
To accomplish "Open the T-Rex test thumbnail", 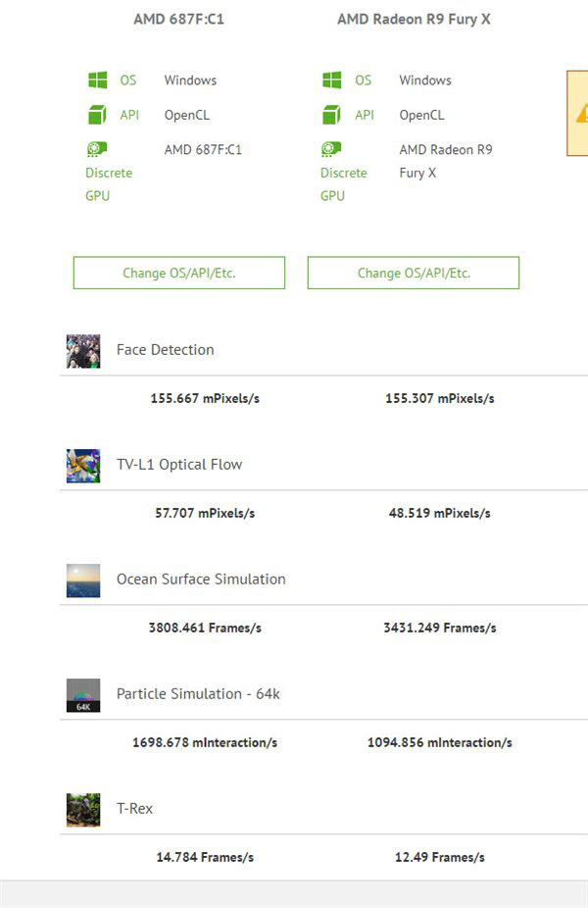I will coord(83,810).
